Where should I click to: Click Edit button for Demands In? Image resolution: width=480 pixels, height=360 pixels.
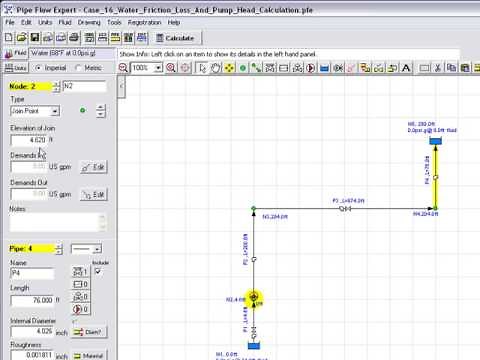94,167
